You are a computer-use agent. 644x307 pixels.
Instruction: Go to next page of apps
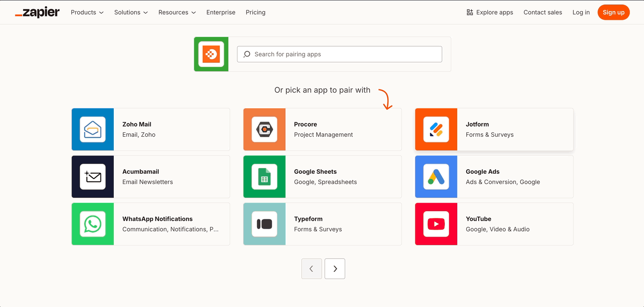[335, 269]
